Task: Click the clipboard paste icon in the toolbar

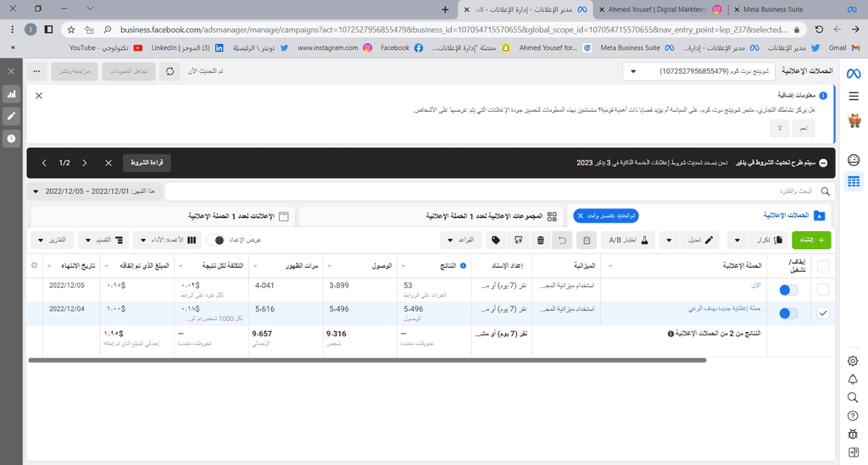Action: coord(587,240)
